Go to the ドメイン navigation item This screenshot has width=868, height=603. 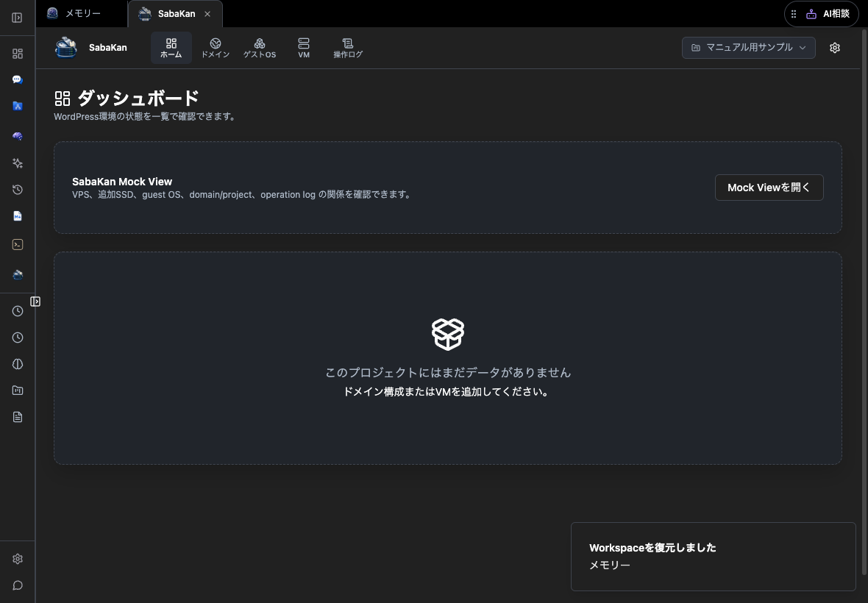point(216,48)
